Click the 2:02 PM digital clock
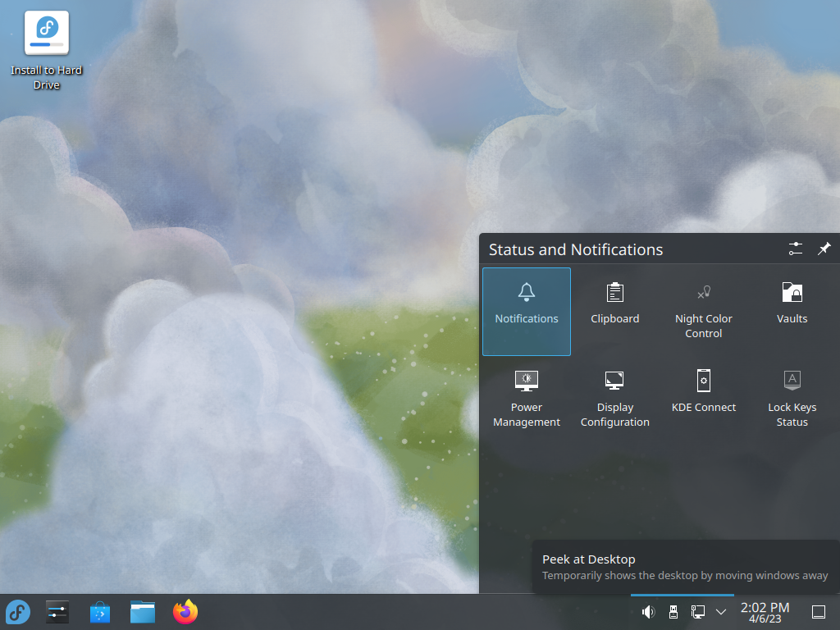The height and width of the screenshot is (630, 840). pyautogui.click(x=765, y=612)
